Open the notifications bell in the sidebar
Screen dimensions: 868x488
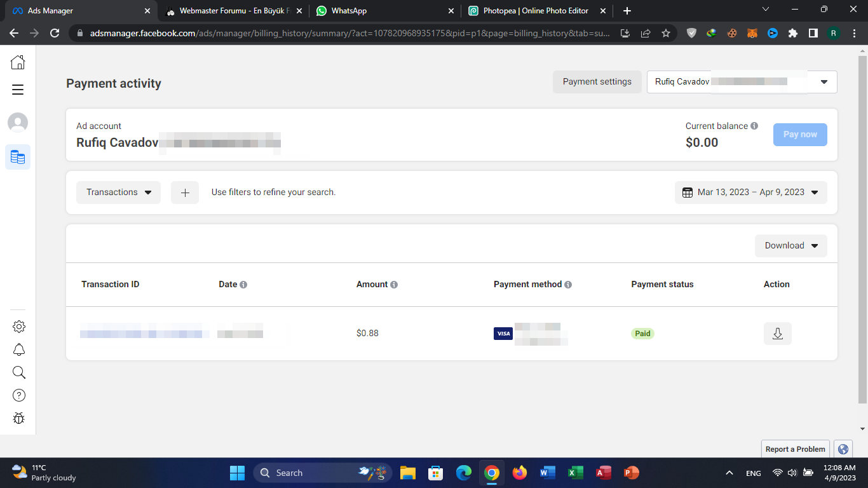[x=19, y=349]
